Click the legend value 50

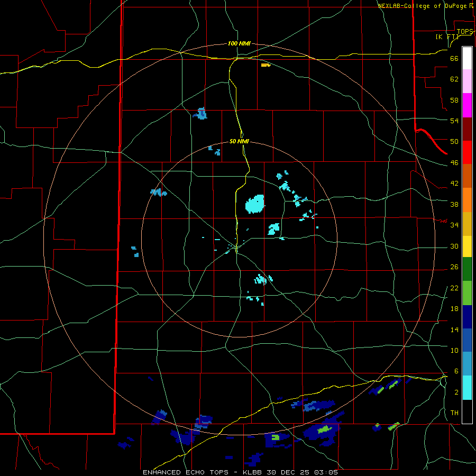click(454, 141)
